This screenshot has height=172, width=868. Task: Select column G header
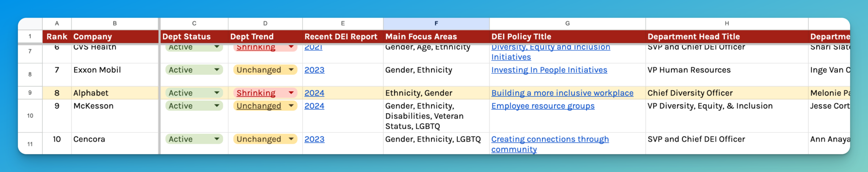(x=567, y=24)
